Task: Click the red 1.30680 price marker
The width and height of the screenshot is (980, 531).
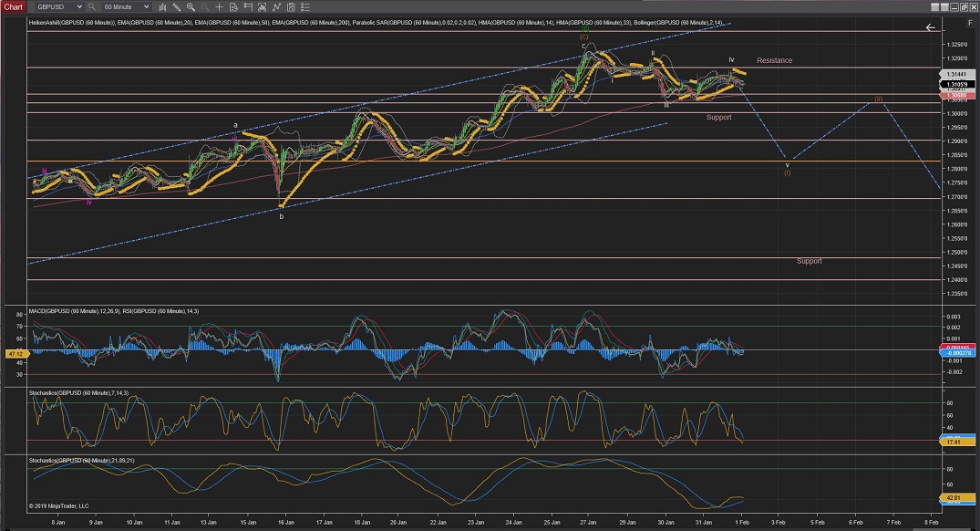Action: click(955, 94)
